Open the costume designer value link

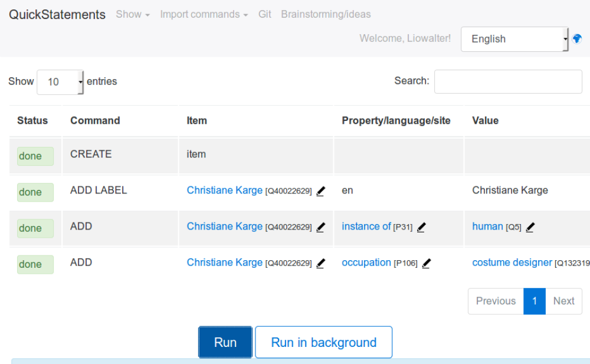(x=512, y=263)
